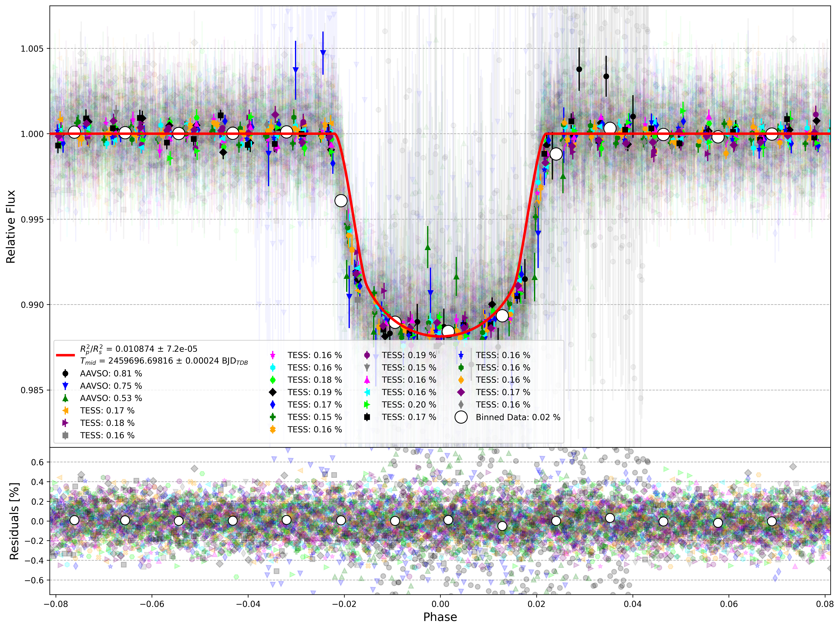840x629 pixels.
Task: Click the white binned point on transit ingress slope
Action: pos(341,201)
